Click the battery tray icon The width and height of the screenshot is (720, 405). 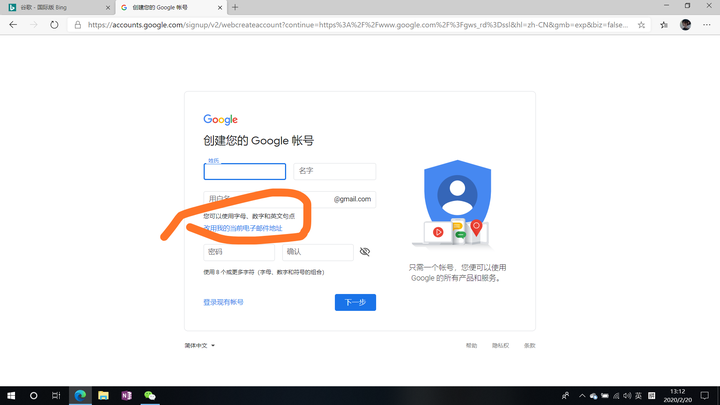click(605, 395)
